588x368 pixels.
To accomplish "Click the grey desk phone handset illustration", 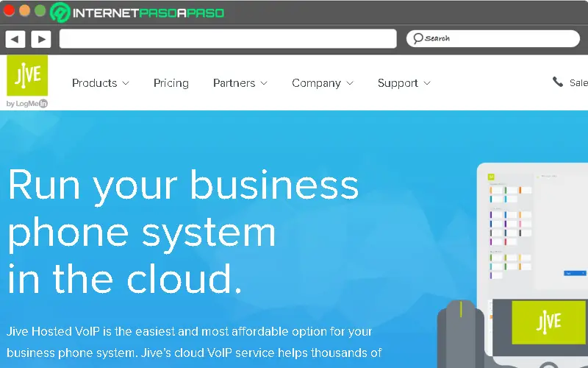I will click(x=462, y=333).
